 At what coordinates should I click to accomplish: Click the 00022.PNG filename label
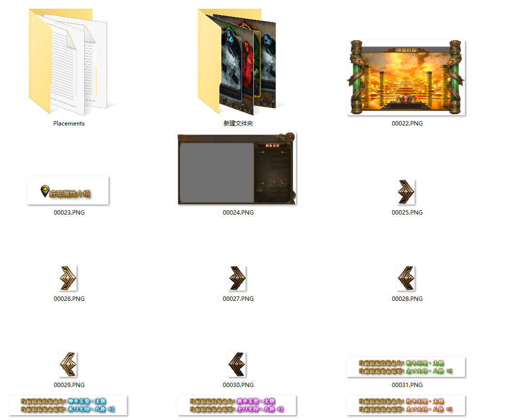(x=407, y=124)
